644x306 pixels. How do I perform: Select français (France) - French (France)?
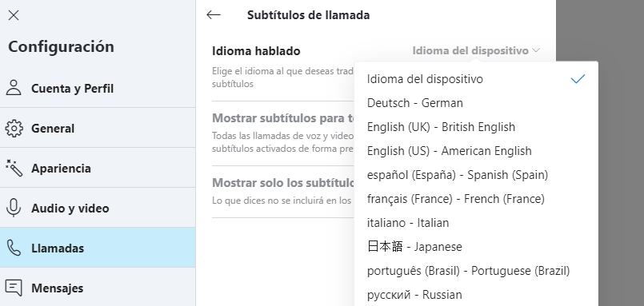click(x=476, y=199)
